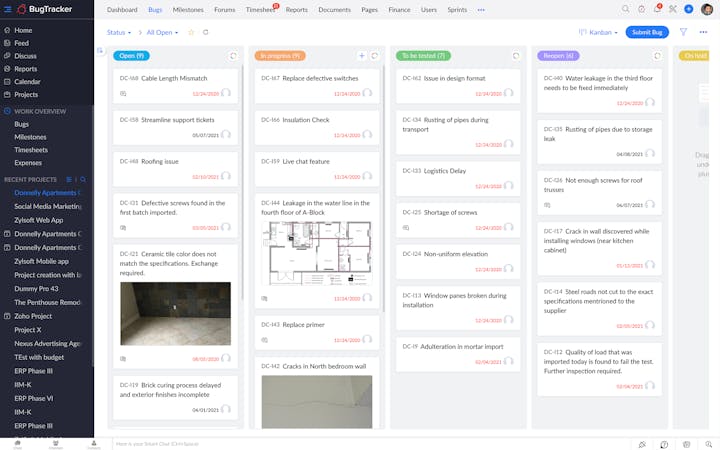Open the notifications bell icon

[x=657, y=9]
